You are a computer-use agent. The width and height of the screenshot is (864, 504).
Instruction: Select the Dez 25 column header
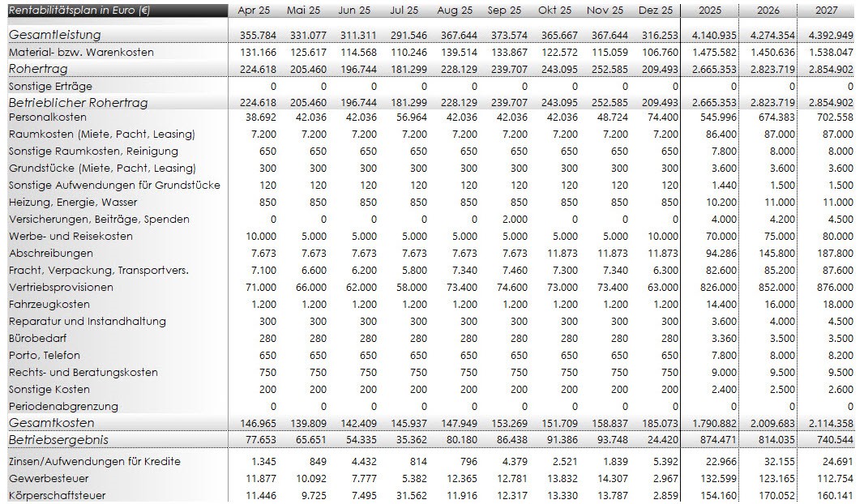pos(655,11)
